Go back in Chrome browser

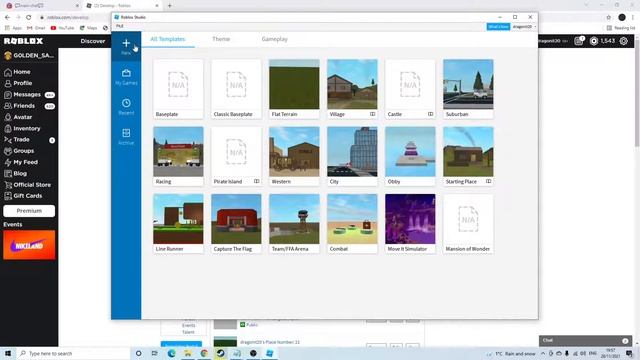pyautogui.click(x=7, y=18)
